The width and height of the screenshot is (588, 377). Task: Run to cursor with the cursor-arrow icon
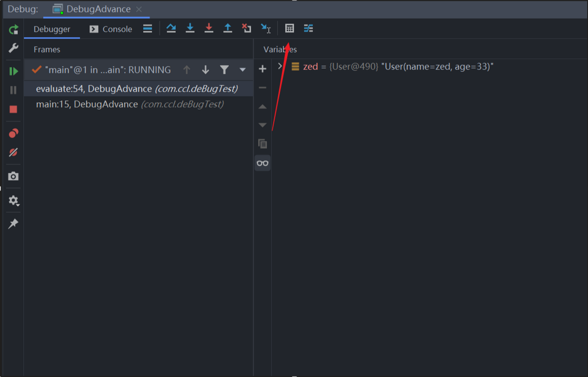pos(266,28)
